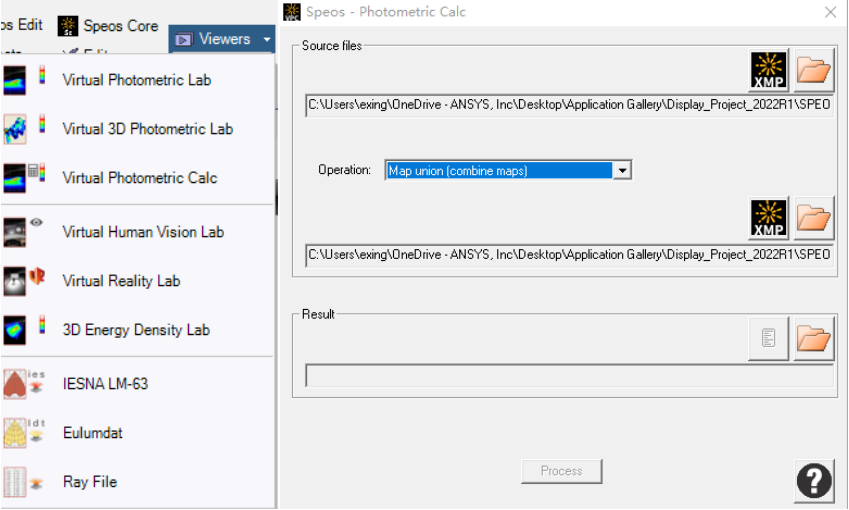
Task: Switch to Speos Edit tab
Action: (x=22, y=24)
